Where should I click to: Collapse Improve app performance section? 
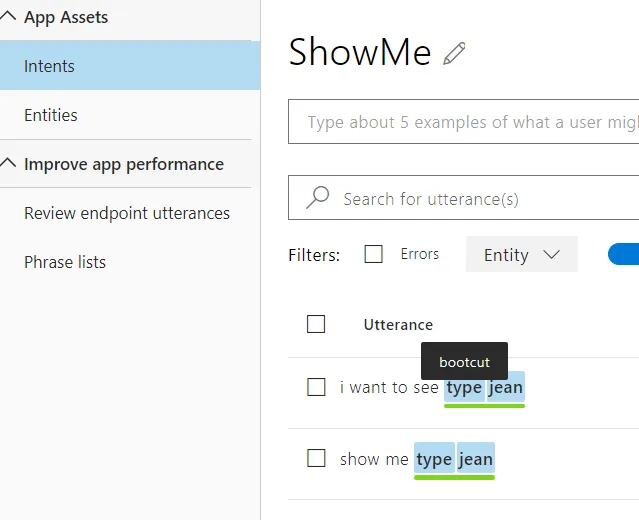click(9, 164)
